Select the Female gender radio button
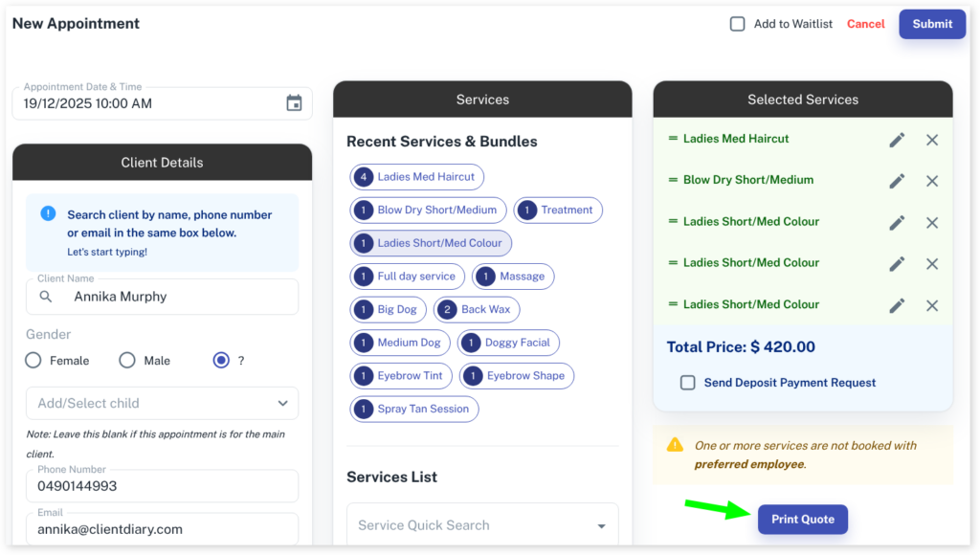This screenshot has height=555, width=980. [x=33, y=361]
